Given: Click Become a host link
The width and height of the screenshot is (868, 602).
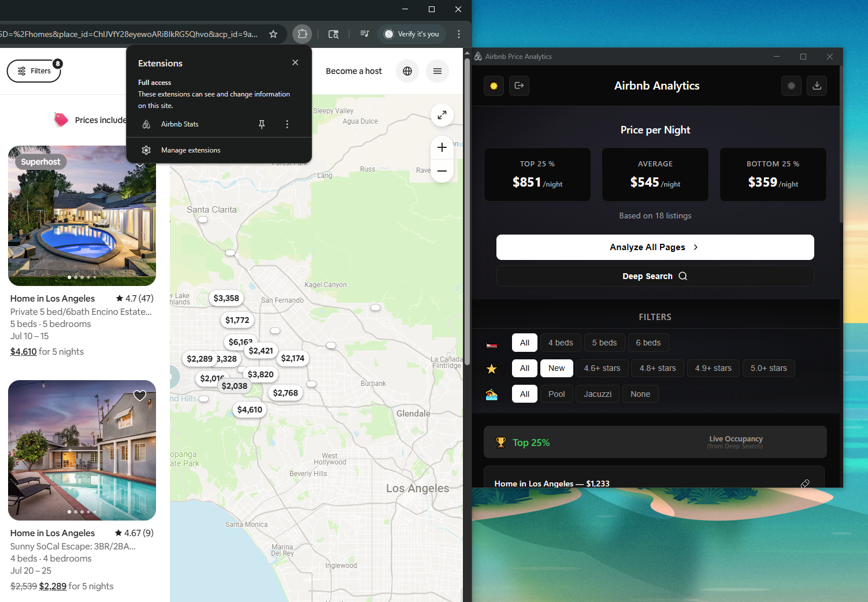Looking at the screenshot, I should click(354, 71).
